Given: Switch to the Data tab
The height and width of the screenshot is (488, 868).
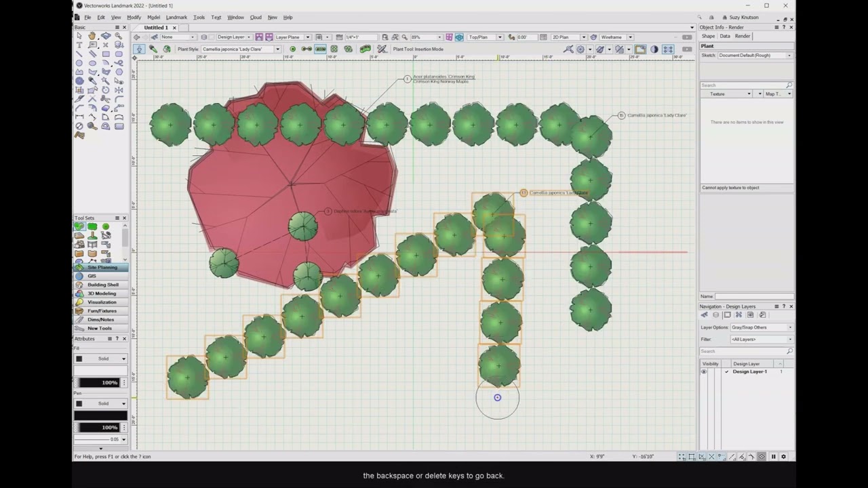Looking at the screenshot, I should point(725,36).
